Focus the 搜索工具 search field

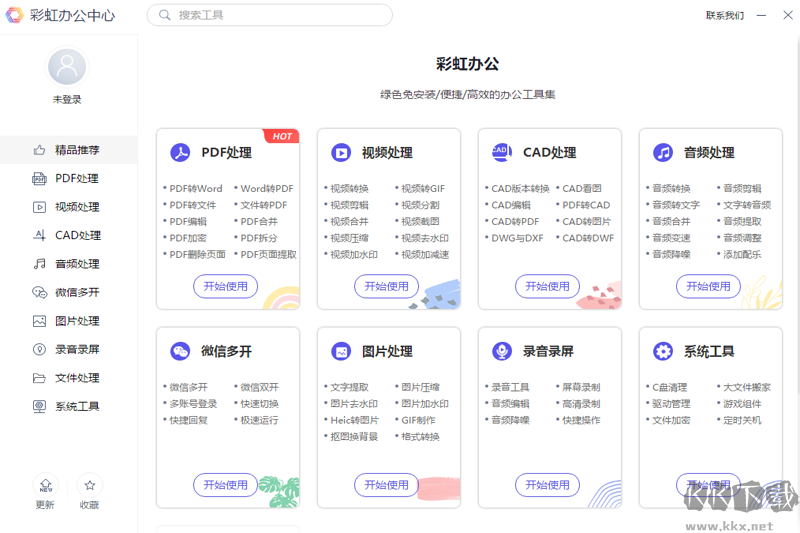(x=270, y=15)
